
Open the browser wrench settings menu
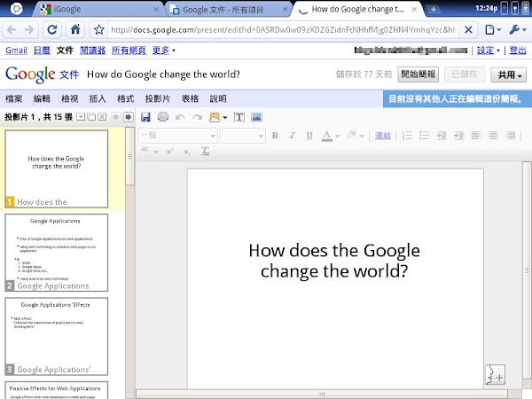click(518, 30)
